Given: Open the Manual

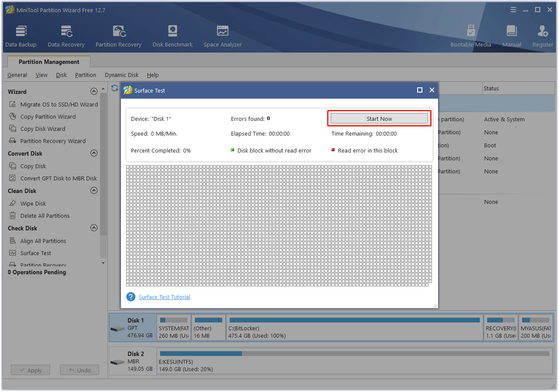Looking at the screenshot, I should (512, 35).
